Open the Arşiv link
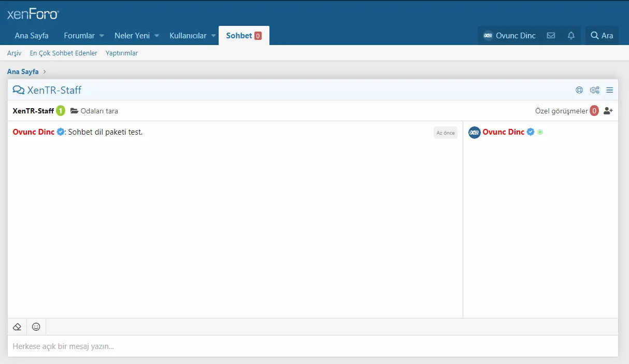Viewport: 629px width, 364px height. point(15,53)
